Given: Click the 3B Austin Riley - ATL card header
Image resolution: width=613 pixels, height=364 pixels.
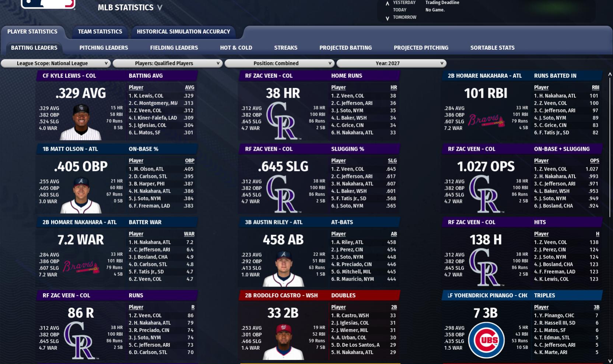Looking at the screenshot, I should coord(274,223).
